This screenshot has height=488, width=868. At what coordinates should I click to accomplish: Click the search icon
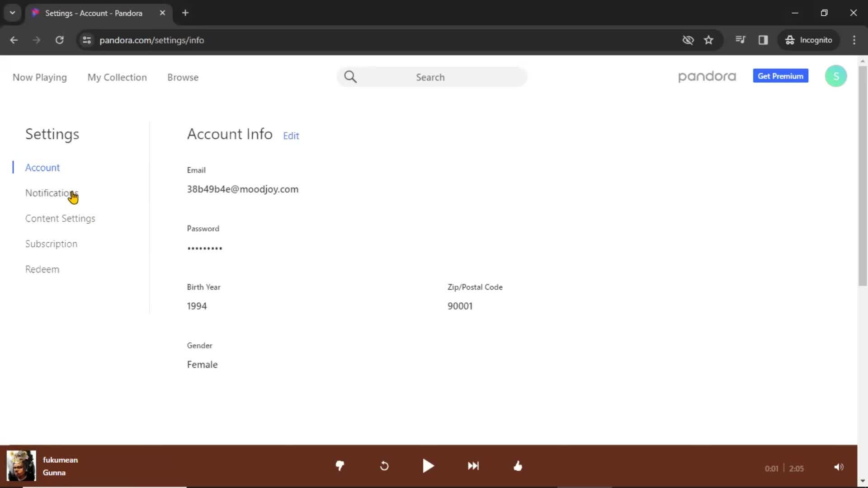point(350,77)
